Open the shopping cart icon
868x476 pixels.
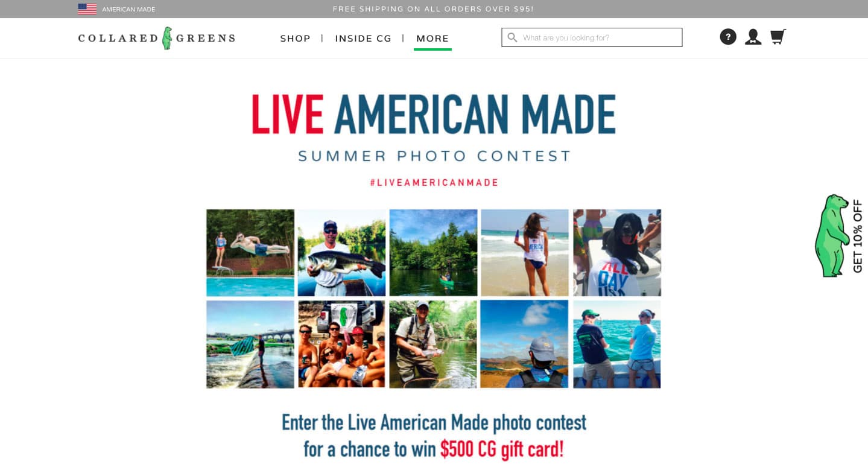point(778,37)
